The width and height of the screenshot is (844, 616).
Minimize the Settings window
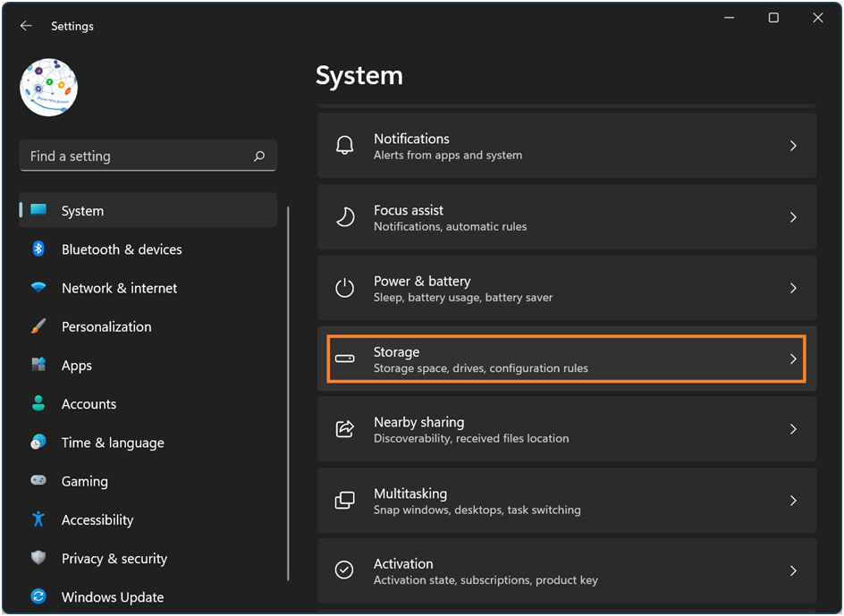730,18
